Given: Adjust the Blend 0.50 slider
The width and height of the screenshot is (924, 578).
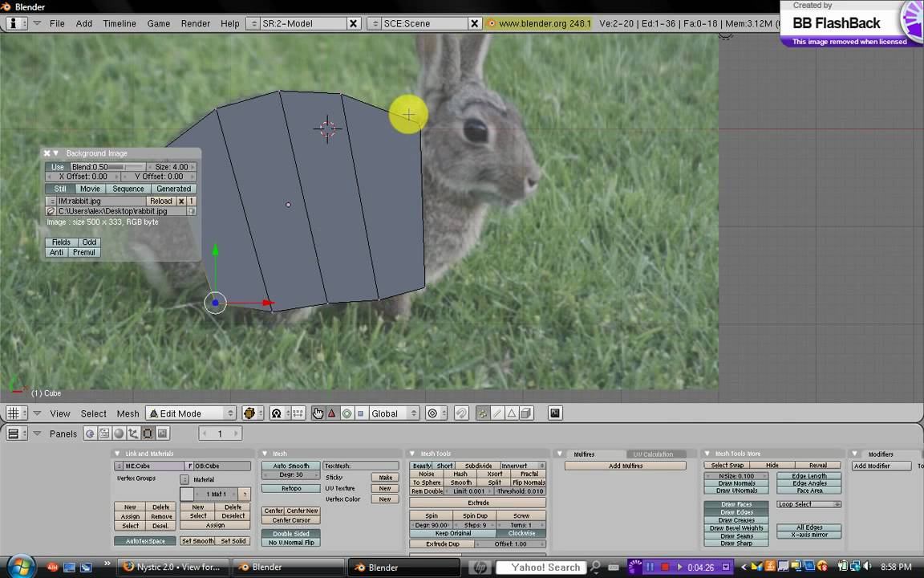Looking at the screenshot, I should coord(107,167).
